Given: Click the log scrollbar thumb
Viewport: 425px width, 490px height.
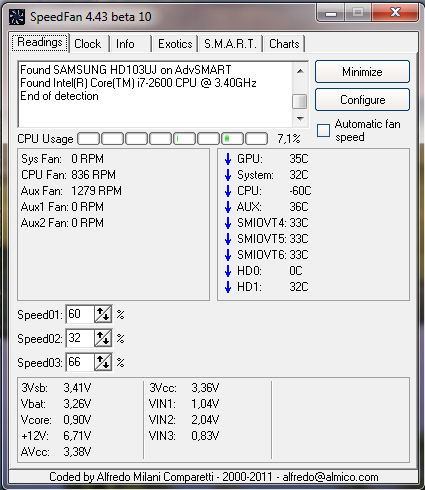Looking at the screenshot, I should pos(300,101).
